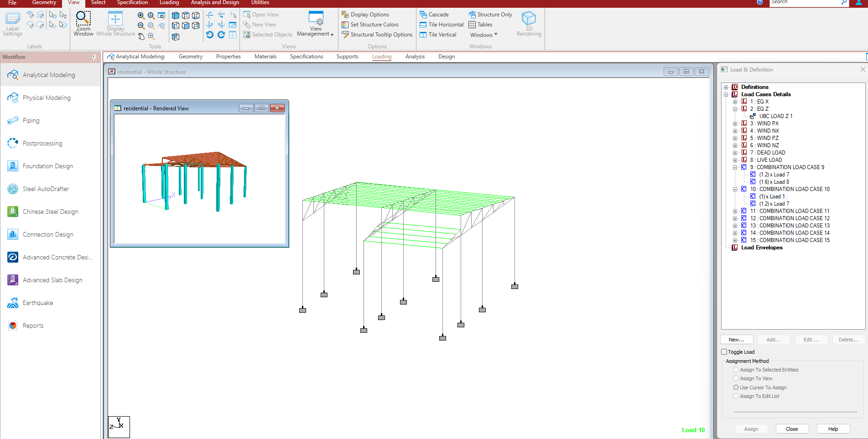
Task: Open the Analysis and Design ribbon tab
Action: [x=215, y=3]
